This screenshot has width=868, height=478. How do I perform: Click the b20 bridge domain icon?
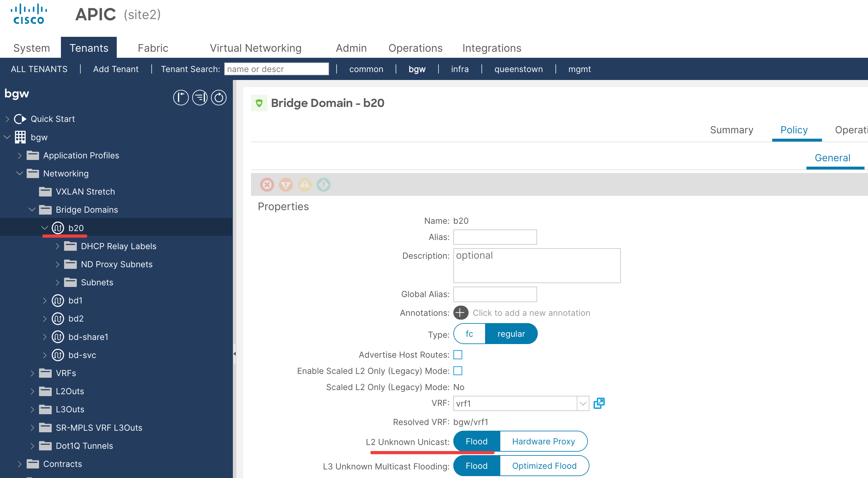tap(58, 228)
